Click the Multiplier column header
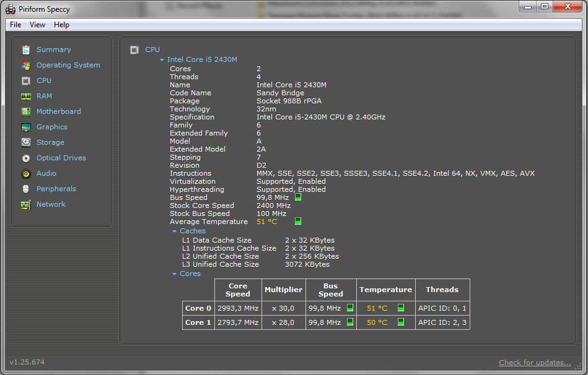Screen dimensions: 588x375 [284, 290]
